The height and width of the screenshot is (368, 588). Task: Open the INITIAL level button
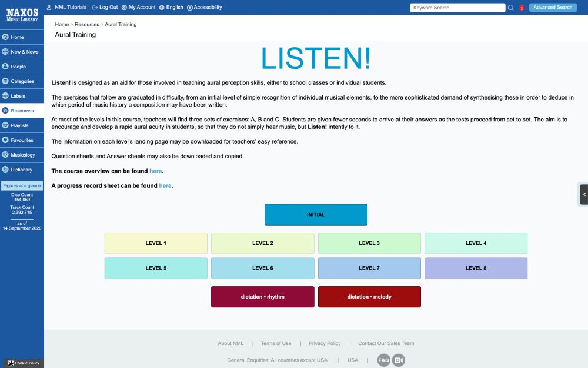316,215
